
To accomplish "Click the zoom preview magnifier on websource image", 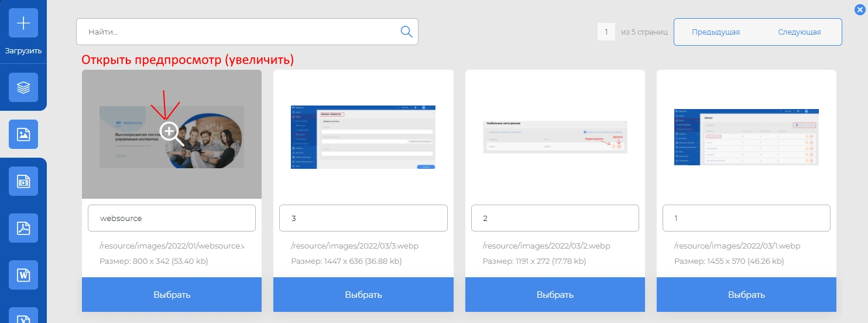I will point(170,132).
